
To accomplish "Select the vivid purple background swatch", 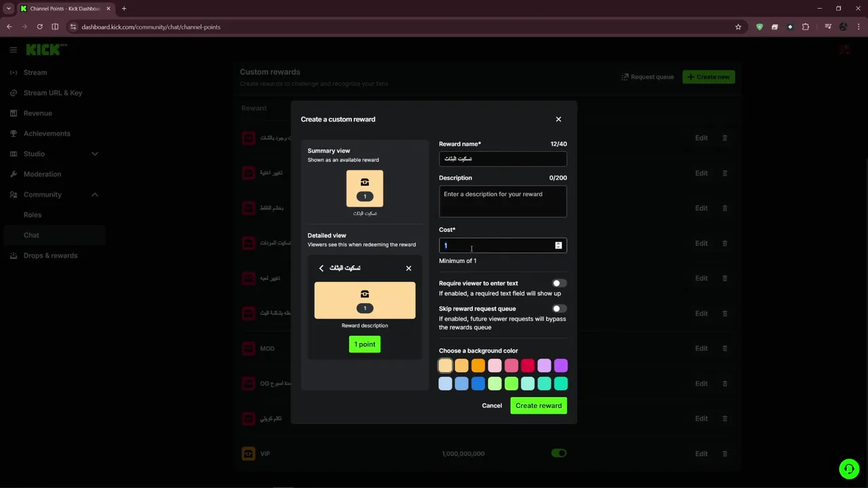I will coord(561,366).
